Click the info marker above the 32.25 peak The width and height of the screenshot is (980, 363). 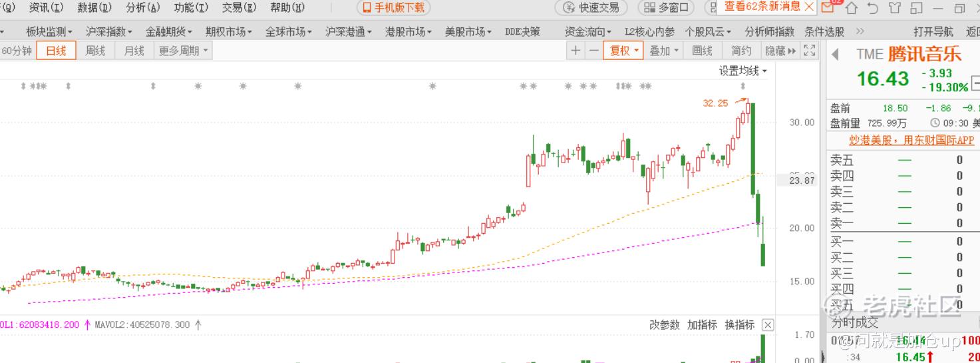coord(743,87)
